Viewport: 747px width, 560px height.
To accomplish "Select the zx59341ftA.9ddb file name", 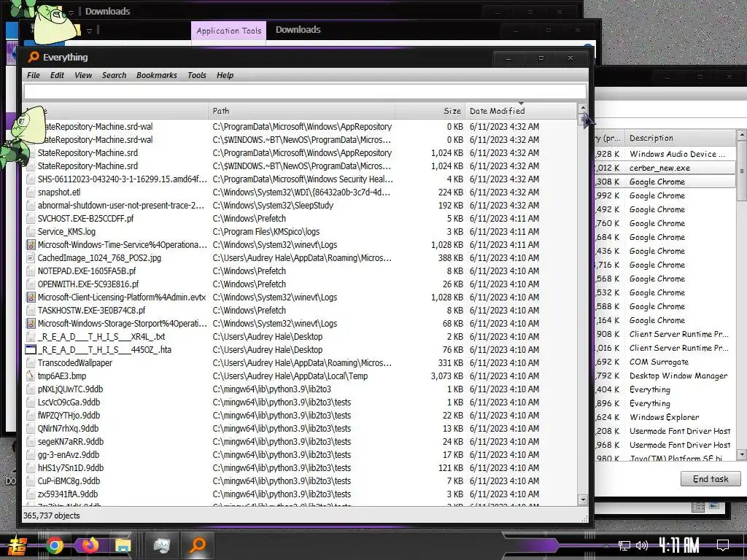I will [68, 494].
